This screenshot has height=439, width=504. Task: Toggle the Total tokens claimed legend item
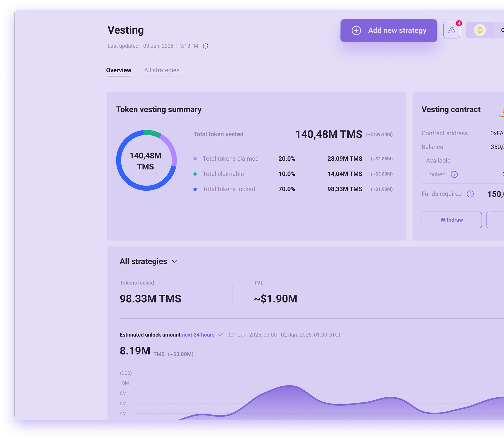tap(230, 159)
